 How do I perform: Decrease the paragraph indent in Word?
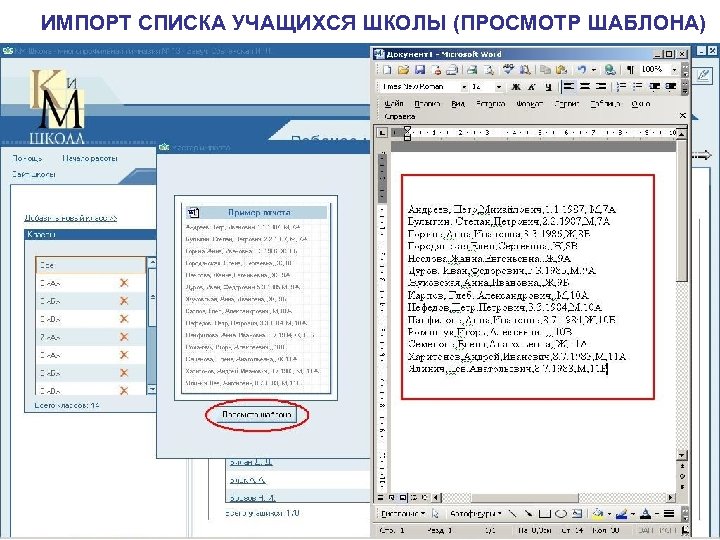(655, 87)
